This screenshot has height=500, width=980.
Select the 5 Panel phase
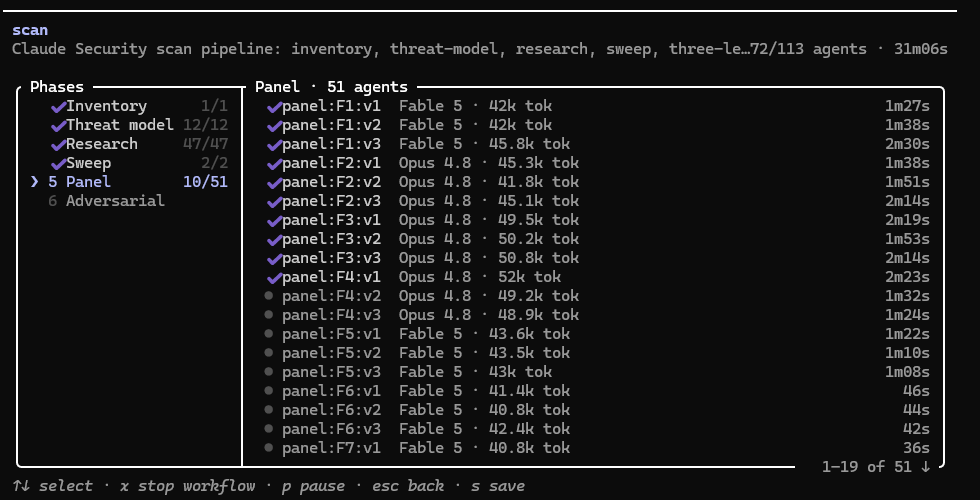point(129,182)
